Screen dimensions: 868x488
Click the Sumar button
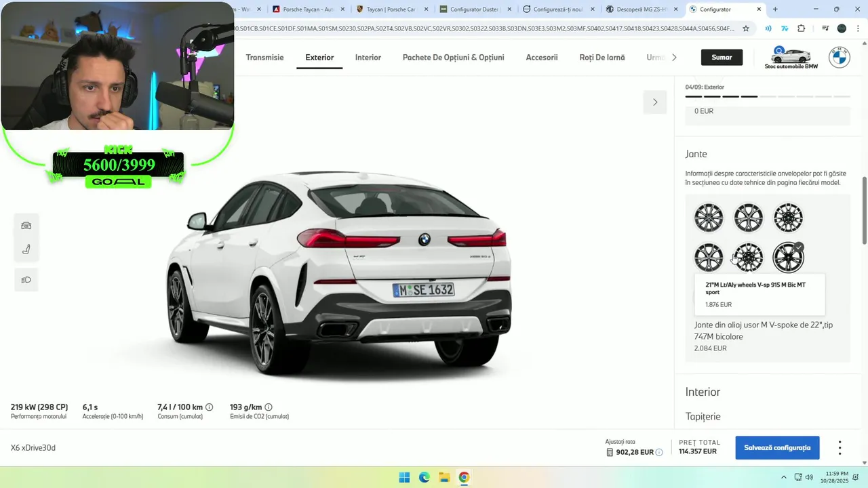tap(722, 58)
